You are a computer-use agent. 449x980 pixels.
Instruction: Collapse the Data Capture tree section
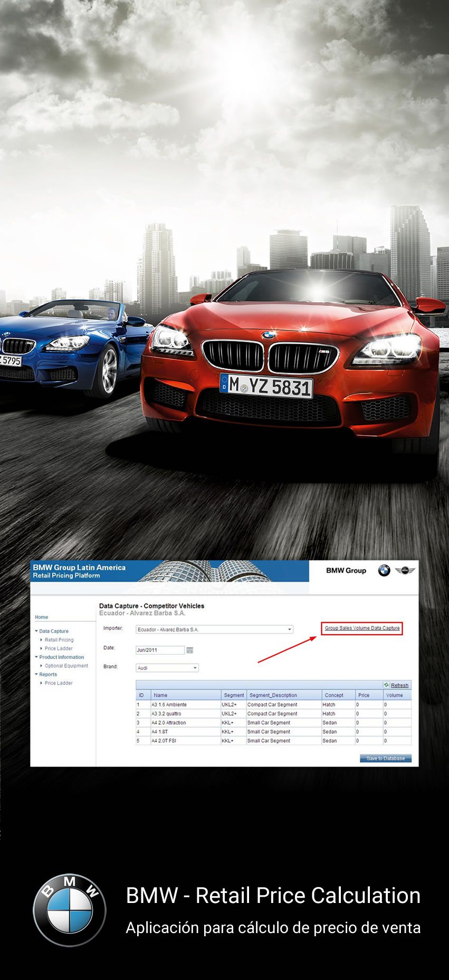click(36, 631)
